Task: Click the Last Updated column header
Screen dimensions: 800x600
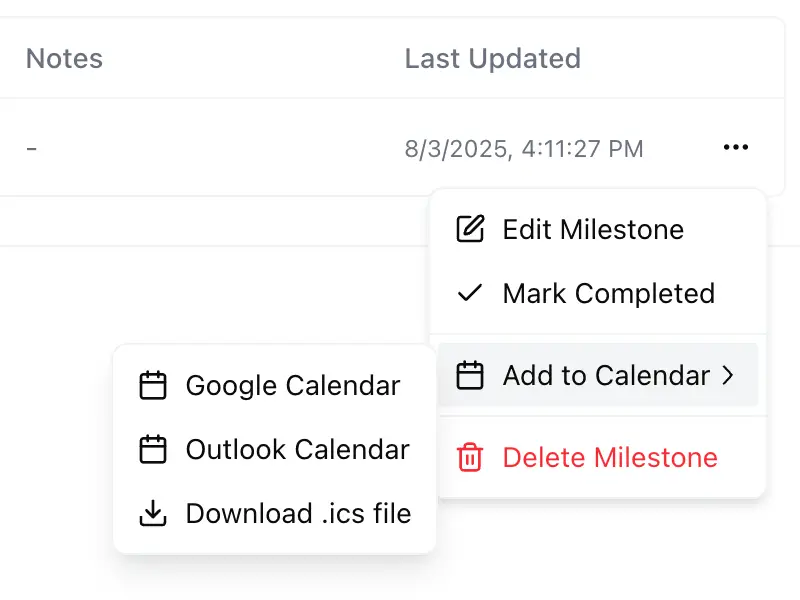Action: (493, 58)
